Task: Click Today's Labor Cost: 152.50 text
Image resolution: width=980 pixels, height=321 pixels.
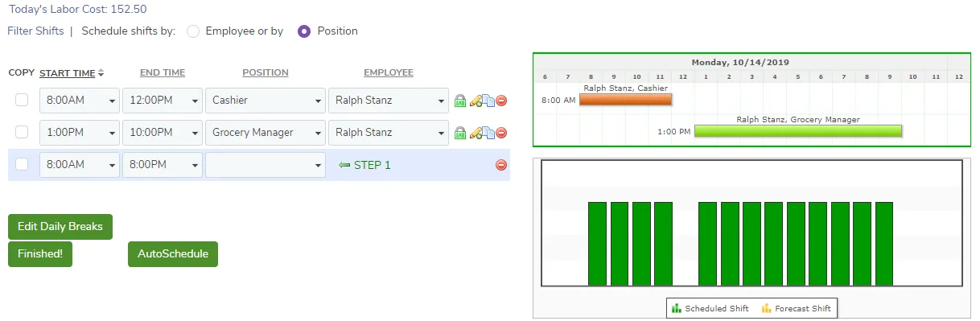Action: [78, 10]
